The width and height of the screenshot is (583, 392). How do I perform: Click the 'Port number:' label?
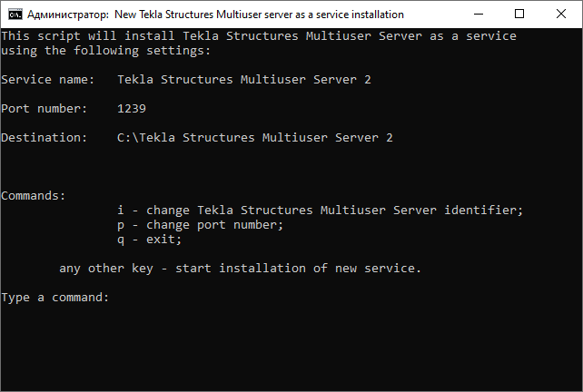[x=44, y=109]
